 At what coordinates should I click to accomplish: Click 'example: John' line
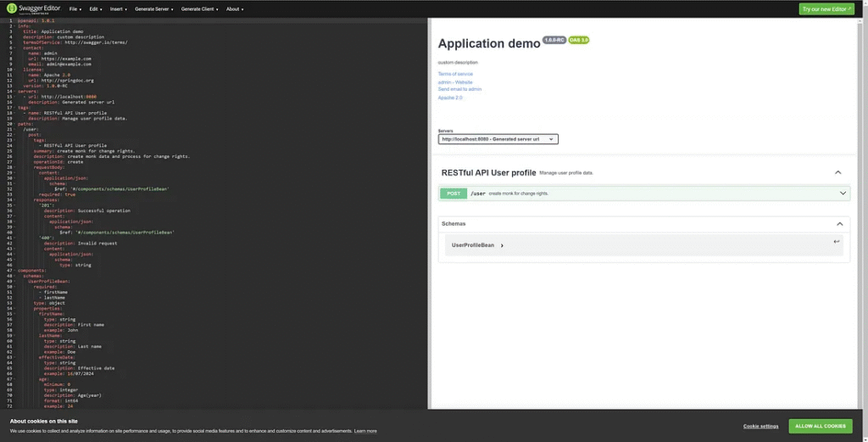coord(61,330)
